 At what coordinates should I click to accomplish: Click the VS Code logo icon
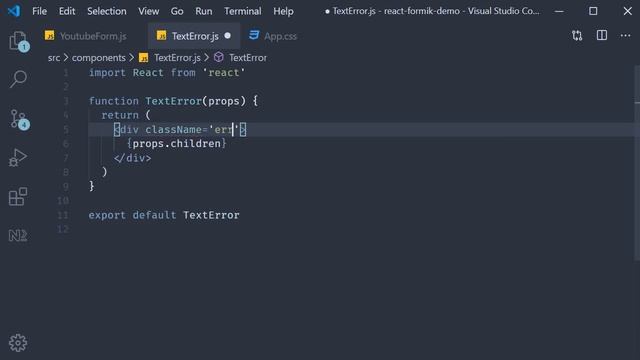click(x=14, y=11)
